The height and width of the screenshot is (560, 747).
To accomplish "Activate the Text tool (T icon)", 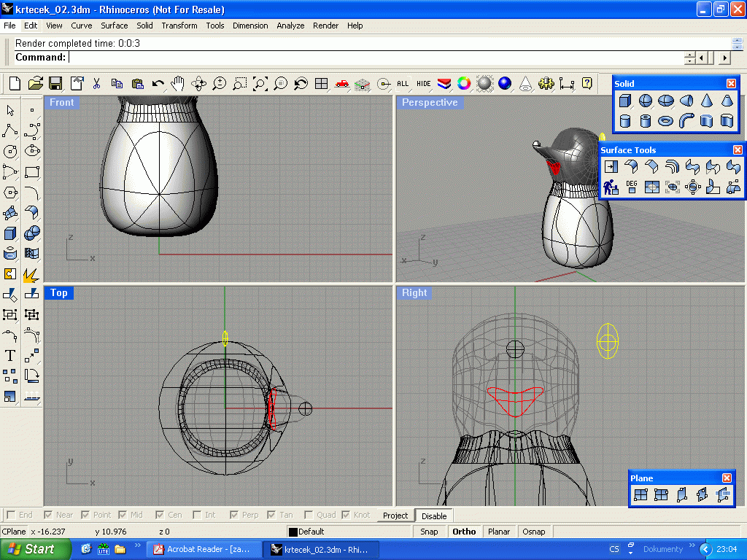I will (x=10, y=356).
